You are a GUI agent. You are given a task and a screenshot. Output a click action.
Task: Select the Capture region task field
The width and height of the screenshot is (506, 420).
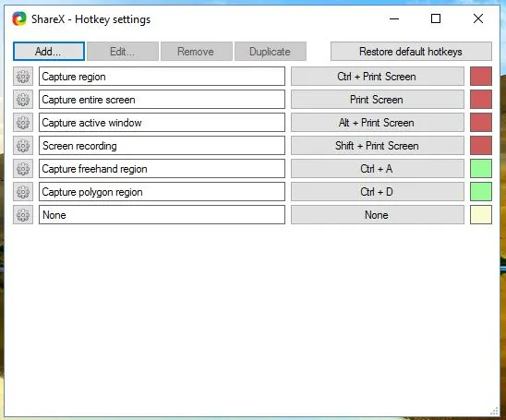point(162,77)
